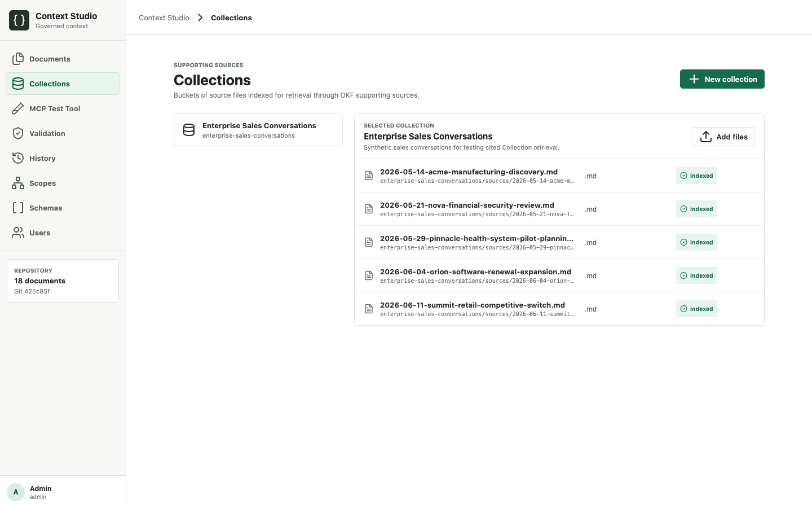Click the upload icon in Add files

click(x=706, y=137)
